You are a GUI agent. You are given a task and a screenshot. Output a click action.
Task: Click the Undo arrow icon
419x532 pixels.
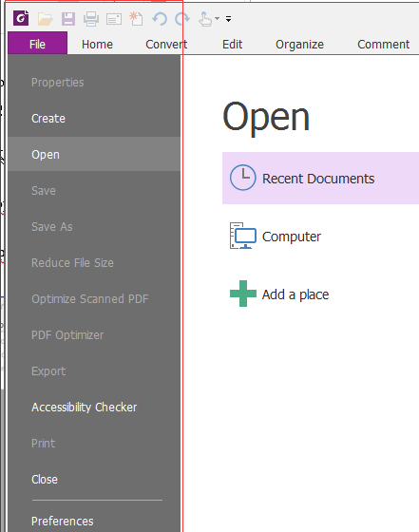click(x=160, y=19)
